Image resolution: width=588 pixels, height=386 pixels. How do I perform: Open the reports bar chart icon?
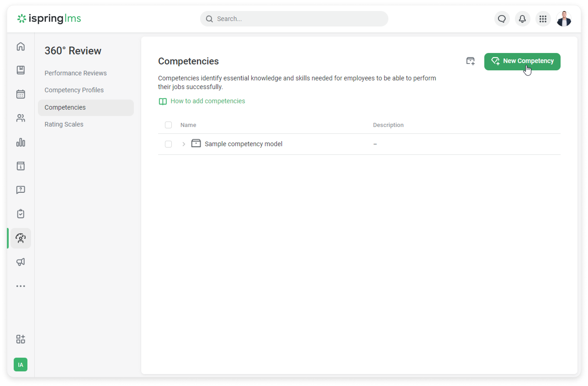click(21, 142)
